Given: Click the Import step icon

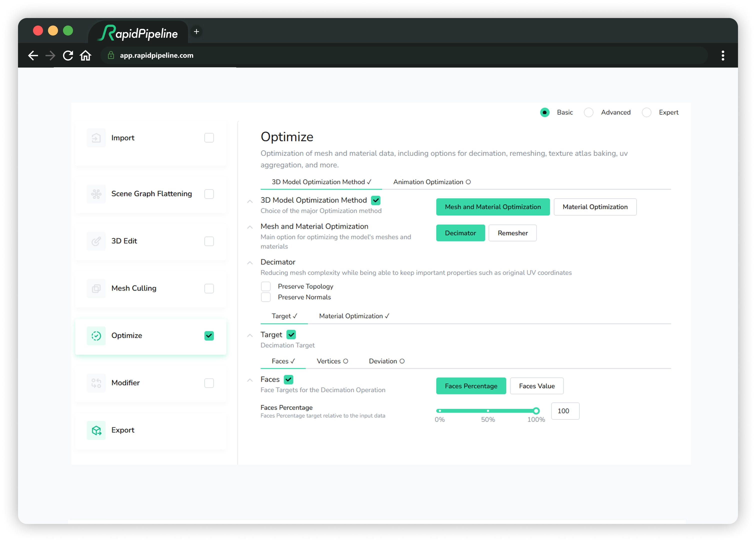Looking at the screenshot, I should tap(96, 138).
